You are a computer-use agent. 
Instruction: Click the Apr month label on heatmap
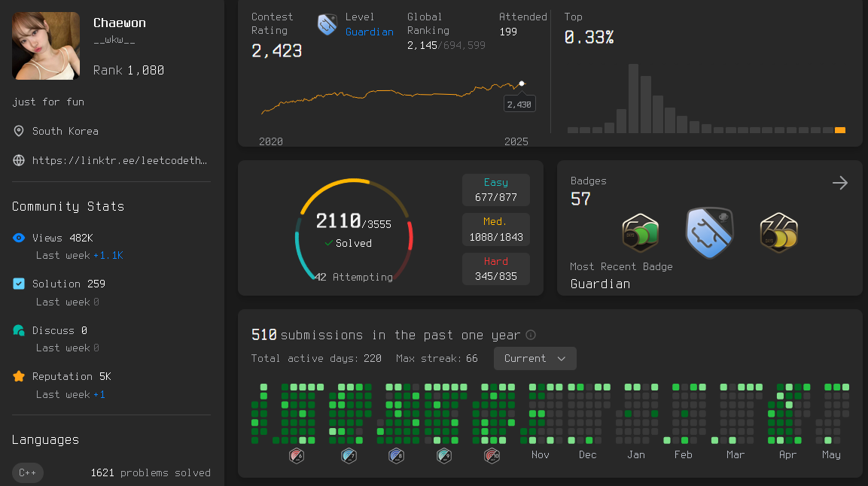[787, 454]
